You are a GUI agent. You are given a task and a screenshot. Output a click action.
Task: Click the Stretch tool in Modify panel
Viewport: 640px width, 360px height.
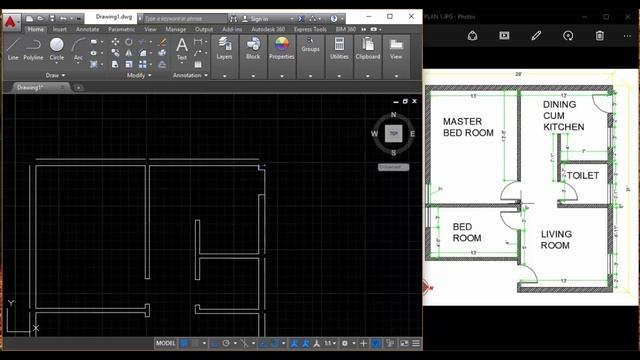[116, 64]
